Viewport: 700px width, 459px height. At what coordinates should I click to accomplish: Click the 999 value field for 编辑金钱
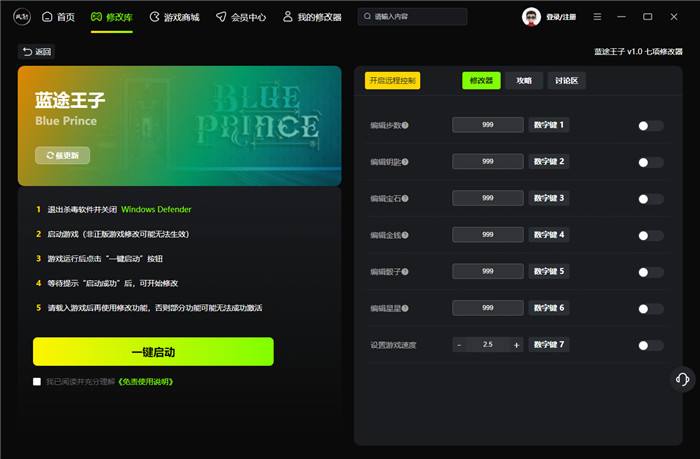pyautogui.click(x=488, y=235)
